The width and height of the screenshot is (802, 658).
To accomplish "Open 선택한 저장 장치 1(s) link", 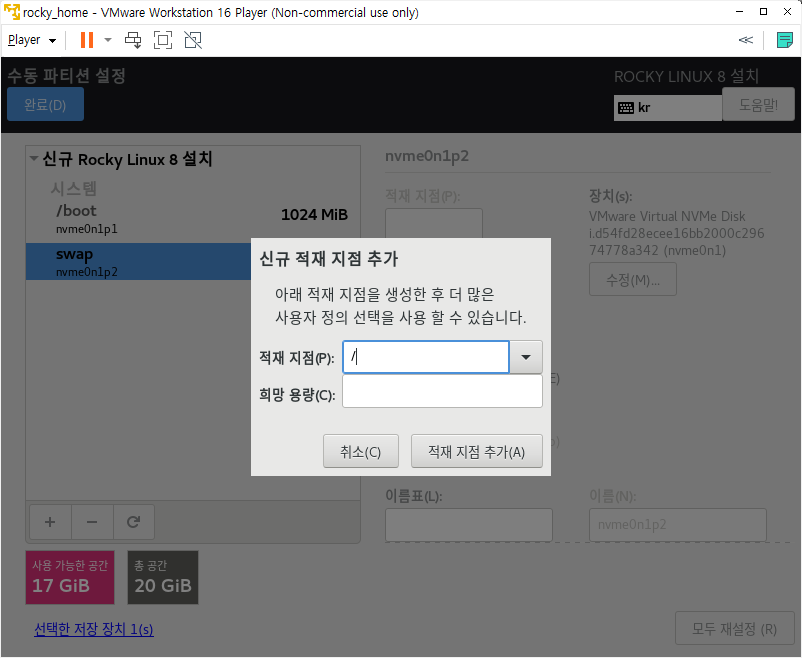I will pyautogui.click(x=94, y=629).
